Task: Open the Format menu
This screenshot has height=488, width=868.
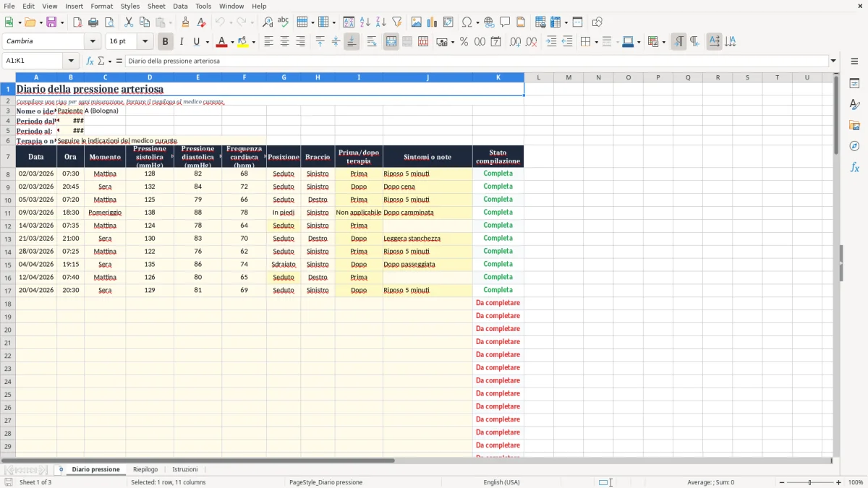Action: (x=101, y=6)
